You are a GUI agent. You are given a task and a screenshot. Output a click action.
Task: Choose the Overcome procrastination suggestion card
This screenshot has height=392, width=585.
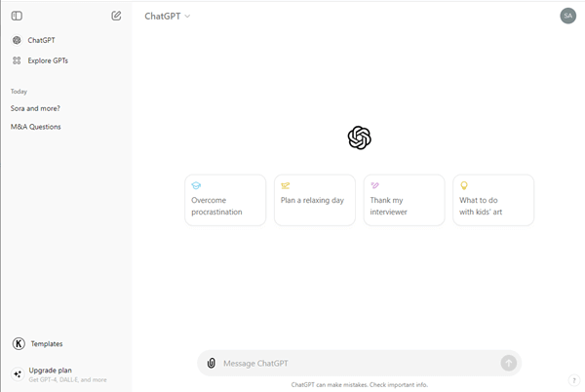(225, 200)
